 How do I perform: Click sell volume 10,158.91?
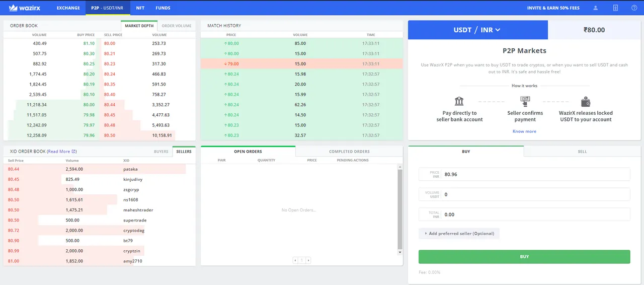coord(162,135)
